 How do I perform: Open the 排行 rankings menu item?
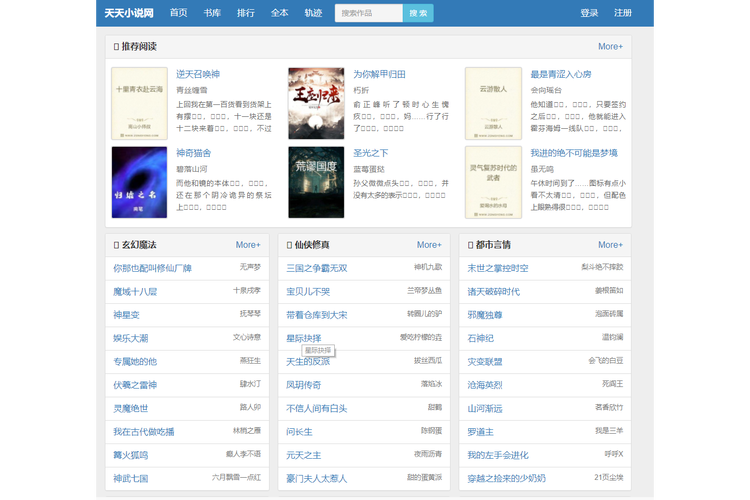tap(245, 13)
